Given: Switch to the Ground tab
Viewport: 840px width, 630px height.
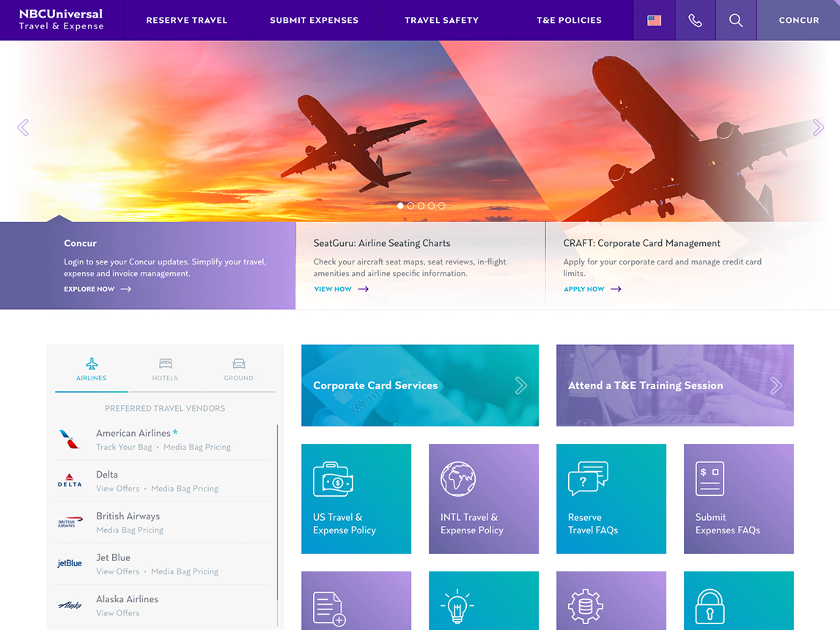Looking at the screenshot, I should pyautogui.click(x=238, y=370).
